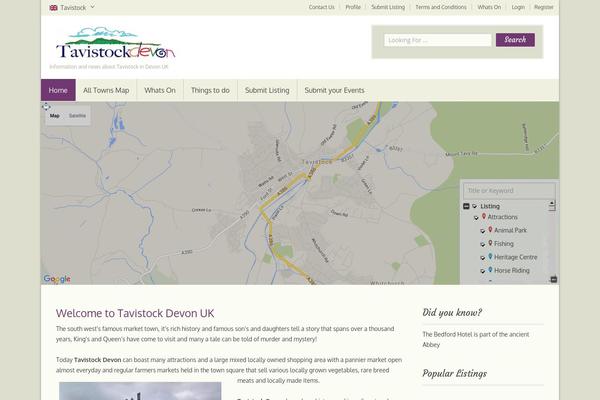
Task: Switch map to Map view
Action: point(55,116)
